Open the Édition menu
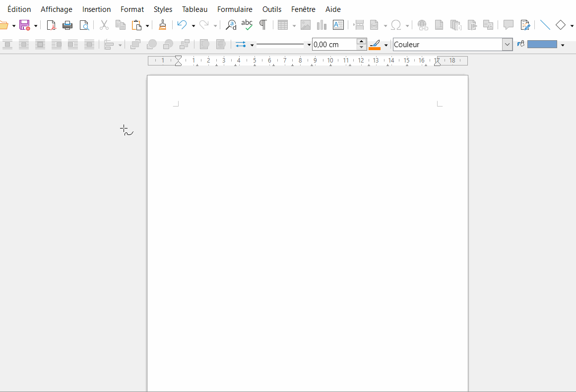Image resolution: width=576 pixels, height=392 pixels. pyautogui.click(x=19, y=9)
